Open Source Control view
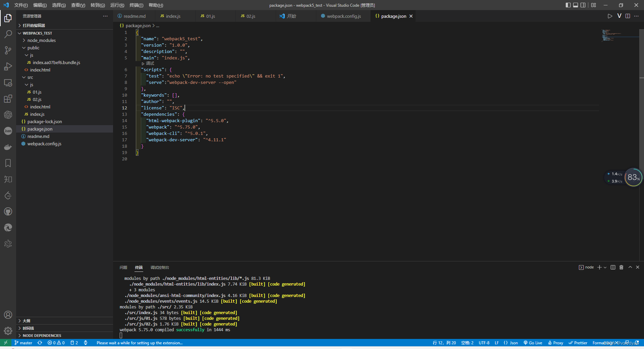 pos(8,50)
